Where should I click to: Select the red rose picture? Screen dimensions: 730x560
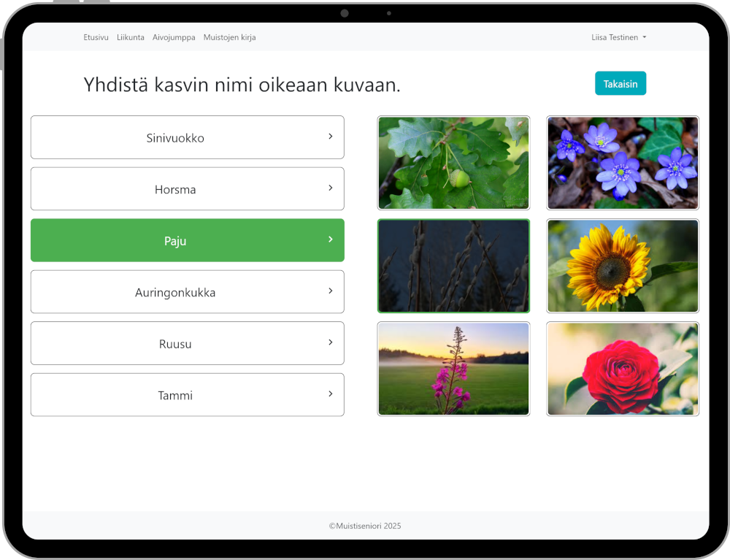[x=623, y=369]
